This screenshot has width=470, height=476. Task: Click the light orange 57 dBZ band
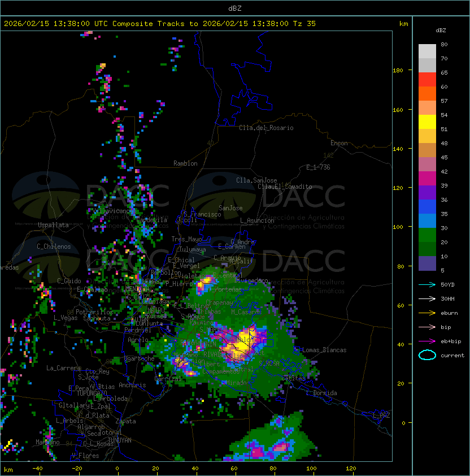point(427,108)
